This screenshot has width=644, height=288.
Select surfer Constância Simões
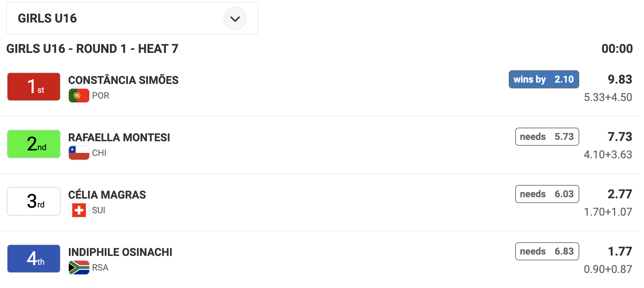(x=123, y=80)
